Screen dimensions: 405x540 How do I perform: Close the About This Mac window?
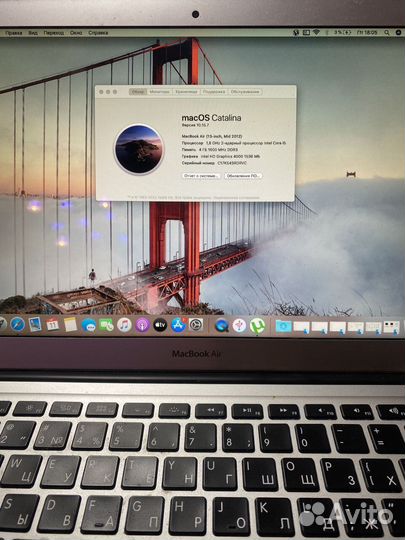(x=101, y=92)
